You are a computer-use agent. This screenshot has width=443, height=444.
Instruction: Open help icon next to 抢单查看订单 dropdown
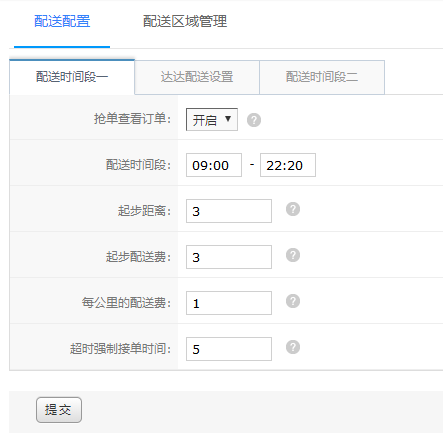pos(254,120)
